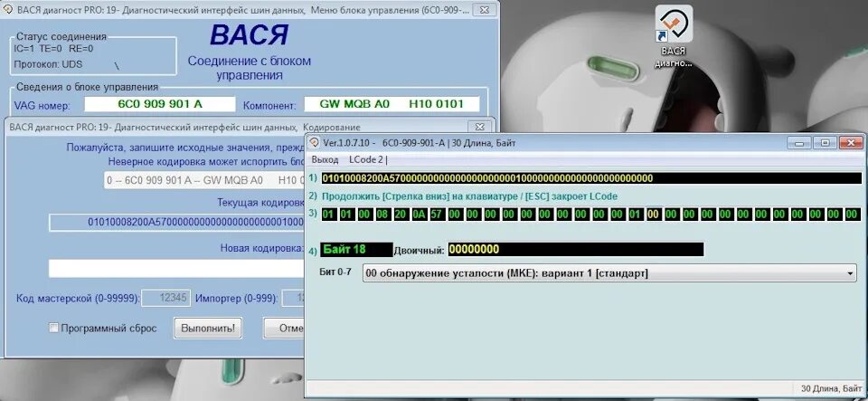This screenshot has height=401, width=868.
Task: Open the ВАСЯ диагност desktop shortcut
Action: click(673, 37)
